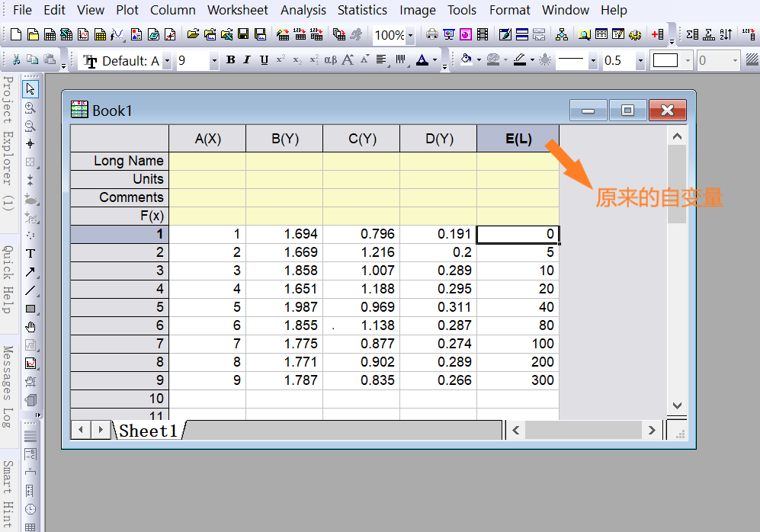Image resolution: width=760 pixels, height=532 pixels.
Task: Open the zoom percentage dropdown
Action: (410, 34)
